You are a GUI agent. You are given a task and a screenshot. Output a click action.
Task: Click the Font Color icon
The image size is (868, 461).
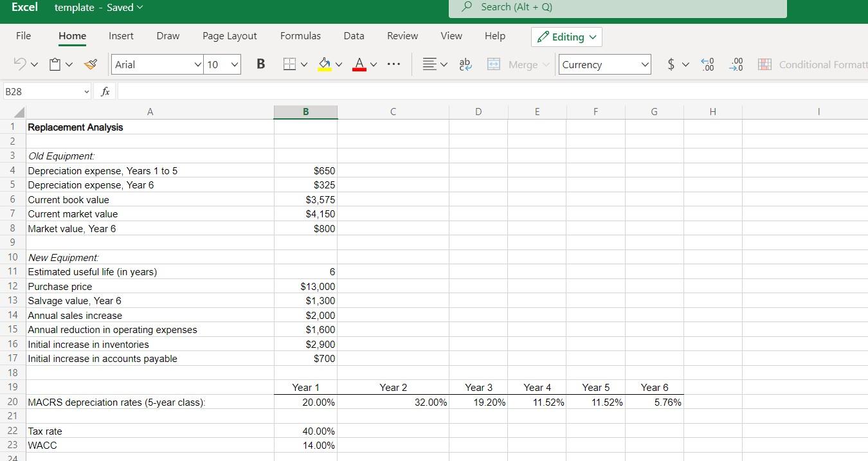359,64
